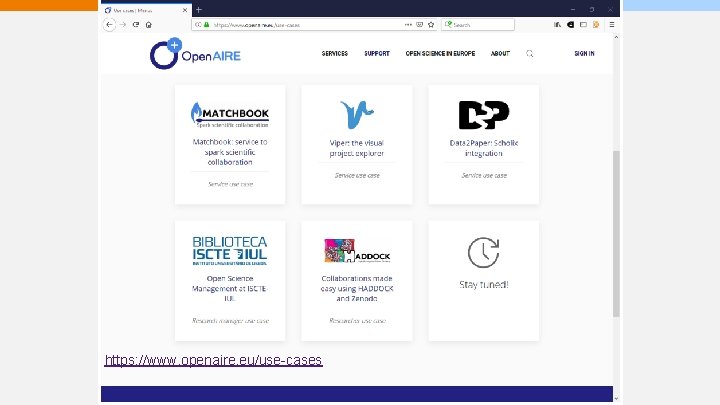The image size is (720, 405).
Task: Click the Data2Paper D2P logo
Action: click(x=484, y=115)
